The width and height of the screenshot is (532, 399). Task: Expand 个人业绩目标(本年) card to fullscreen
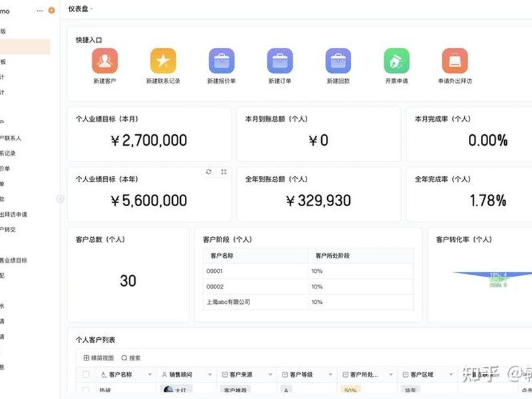223,172
